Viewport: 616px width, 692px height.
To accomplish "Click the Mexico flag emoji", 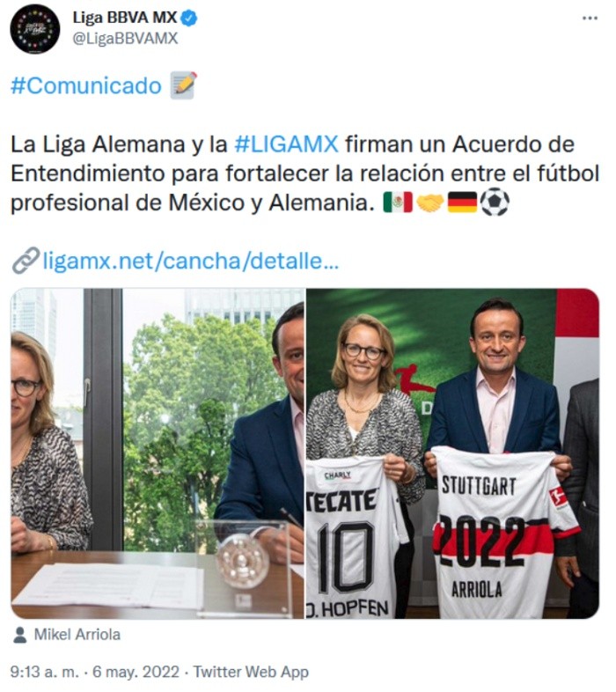I will click(x=397, y=202).
